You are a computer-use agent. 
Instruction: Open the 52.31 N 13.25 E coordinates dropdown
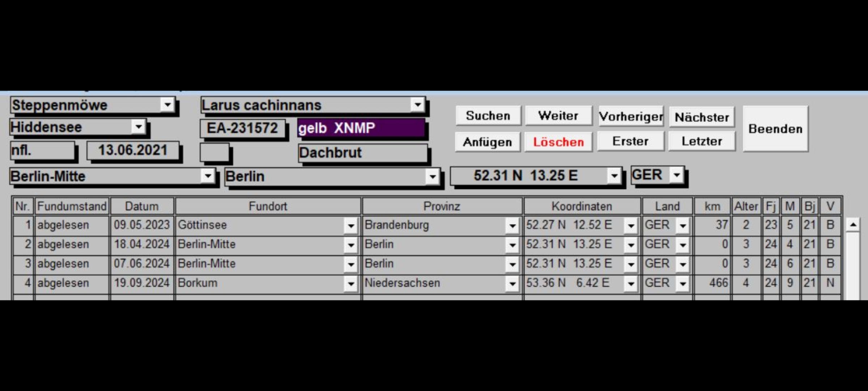(x=614, y=176)
